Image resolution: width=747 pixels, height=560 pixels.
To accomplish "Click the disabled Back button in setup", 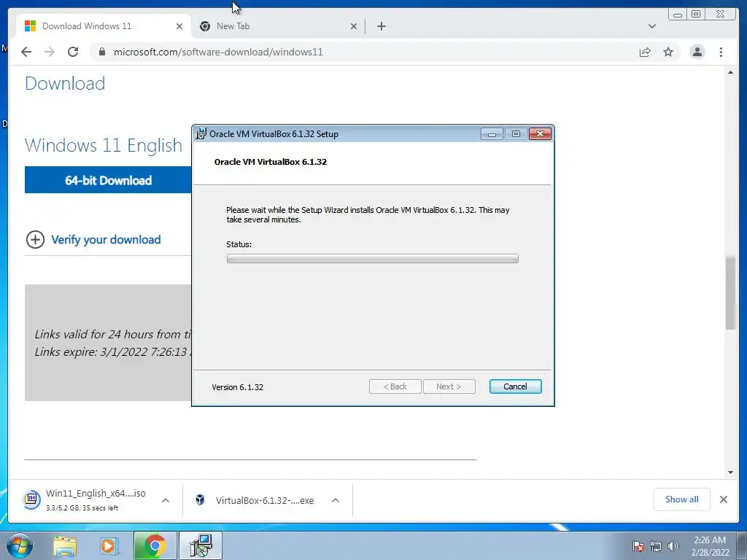I will coord(395,386).
